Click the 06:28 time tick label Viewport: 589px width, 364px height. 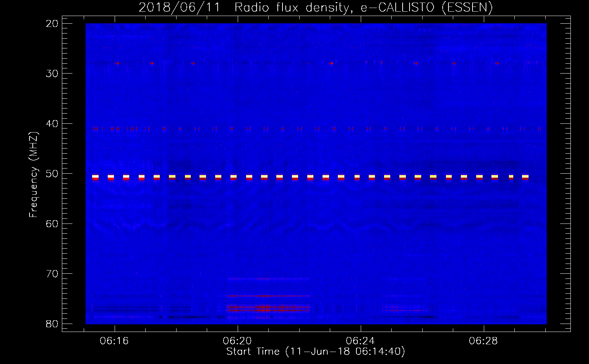coord(483,341)
